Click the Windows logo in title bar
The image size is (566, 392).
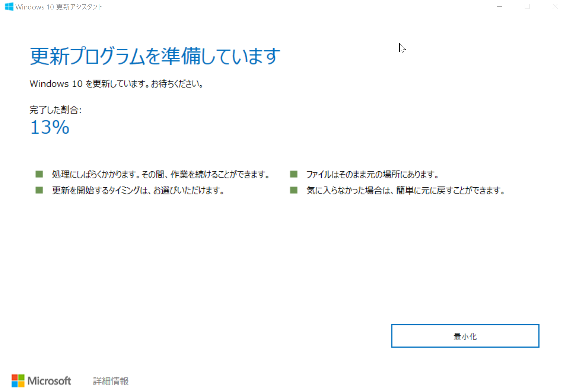tap(9, 7)
